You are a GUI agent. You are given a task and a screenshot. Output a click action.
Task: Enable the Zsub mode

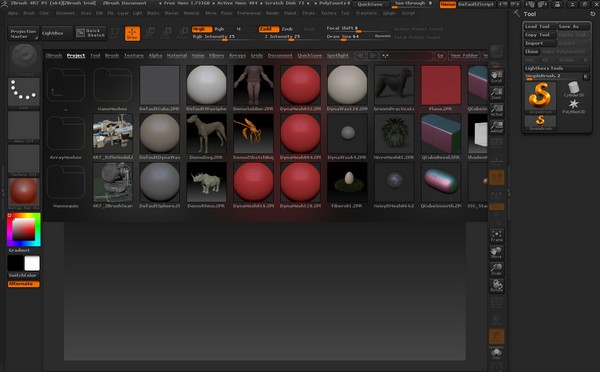(287, 29)
